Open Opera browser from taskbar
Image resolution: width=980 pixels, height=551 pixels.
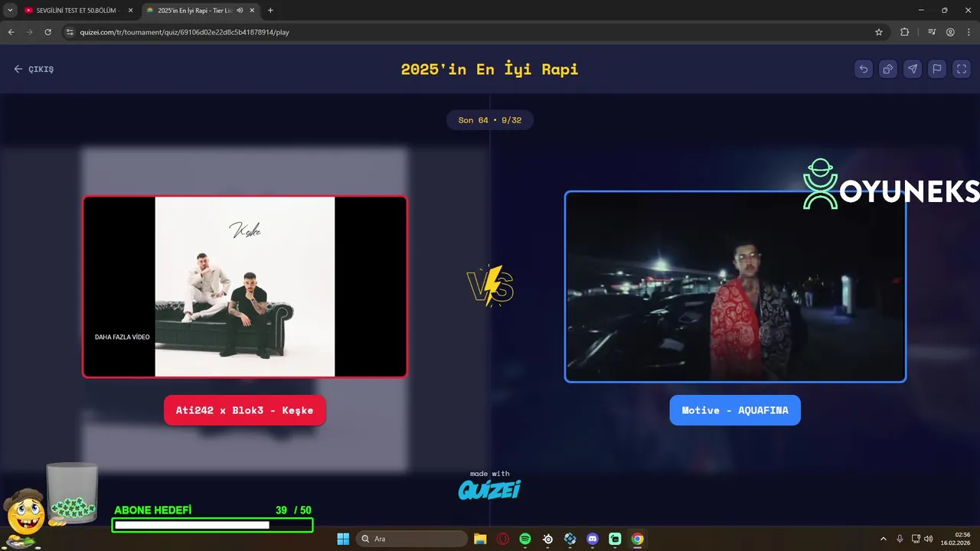[503, 539]
